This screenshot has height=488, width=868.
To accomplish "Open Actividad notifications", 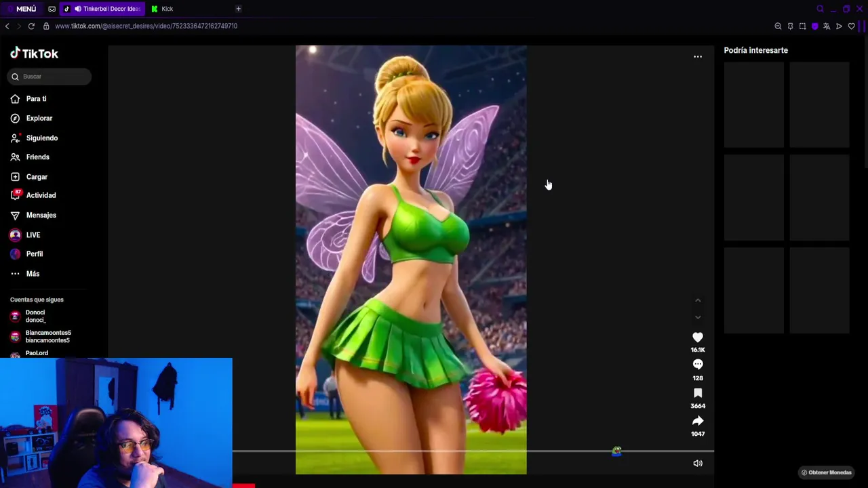I will pyautogui.click(x=41, y=195).
